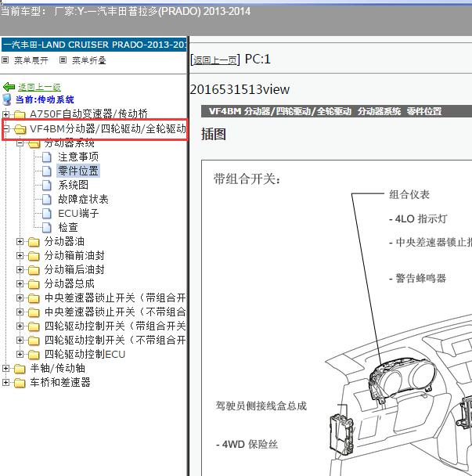Click the 菜单折叠 collapse-menu icon
Image resolution: width=472 pixels, height=476 pixels.
coord(63,60)
